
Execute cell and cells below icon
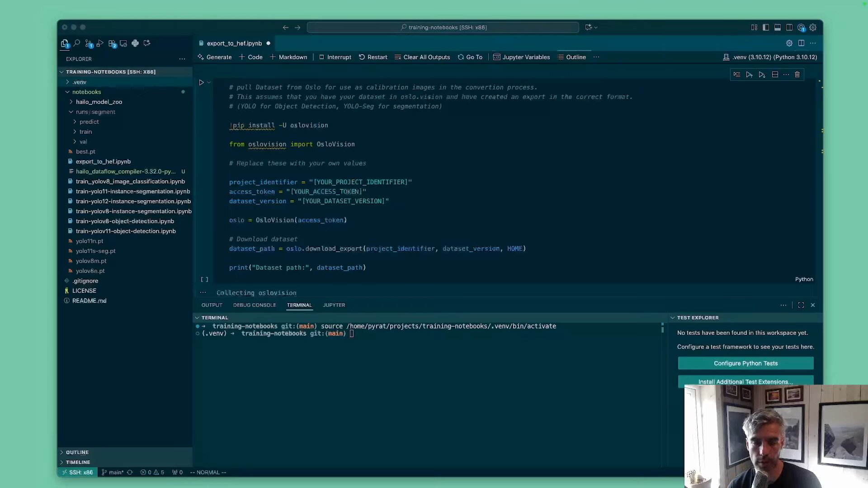coord(762,75)
